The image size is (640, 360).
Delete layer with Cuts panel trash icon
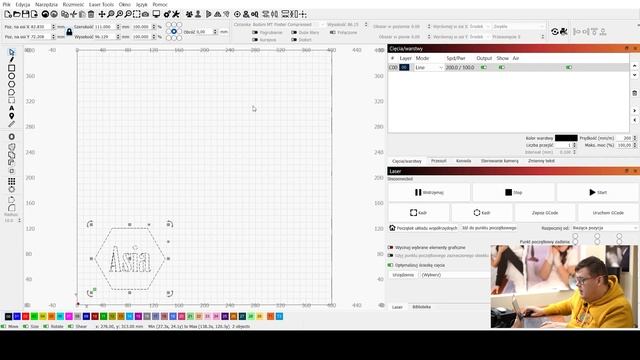[634, 93]
